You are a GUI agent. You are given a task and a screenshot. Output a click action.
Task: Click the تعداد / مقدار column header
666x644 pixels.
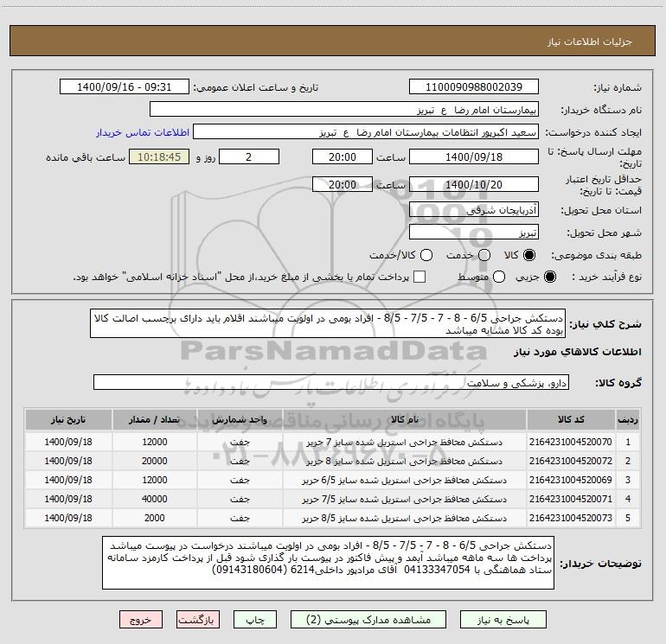tap(154, 420)
